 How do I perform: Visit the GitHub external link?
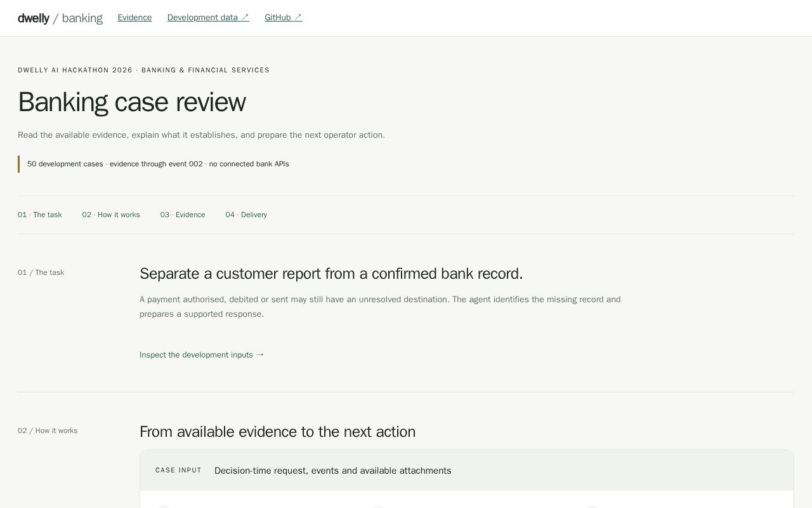pyautogui.click(x=284, y=18)
